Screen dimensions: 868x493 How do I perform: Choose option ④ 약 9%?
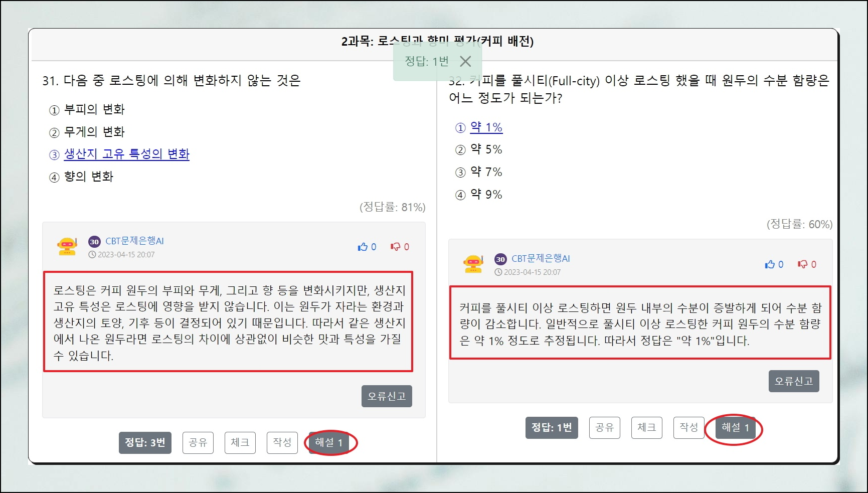(x=479, y=195)
